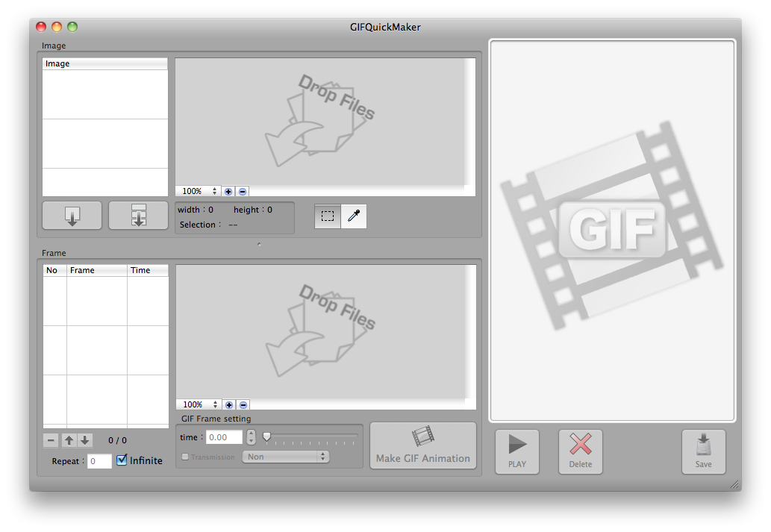Click the Frame column header in frame table

[x=97, y=270]
